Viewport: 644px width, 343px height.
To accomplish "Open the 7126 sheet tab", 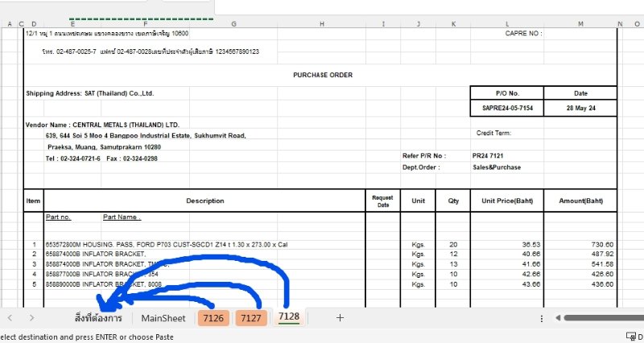I will point(213,318).
